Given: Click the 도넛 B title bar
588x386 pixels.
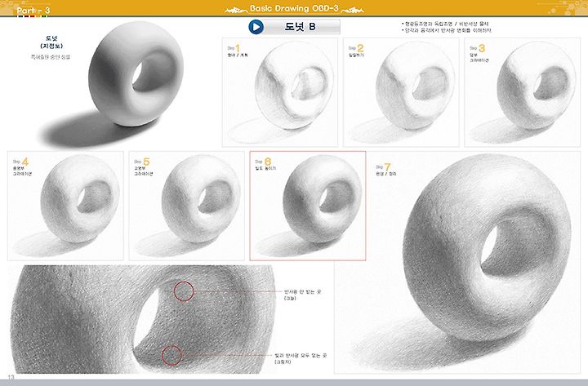Looking at the screenshot, I should [300, 27].
